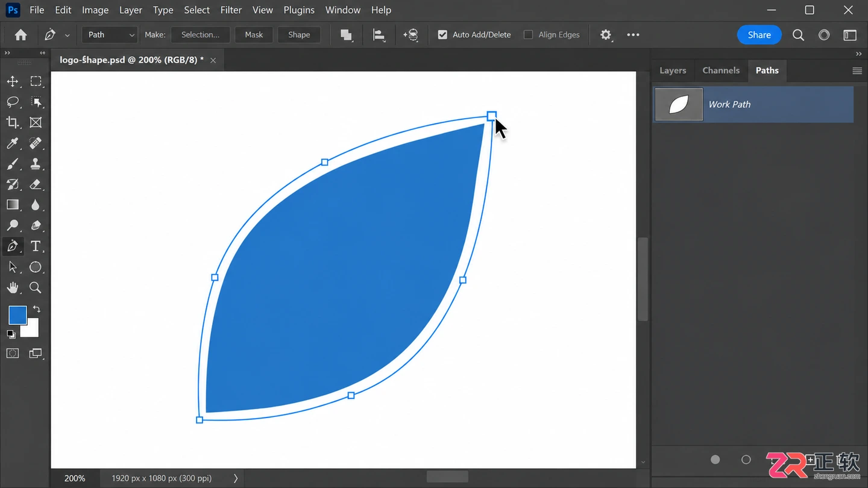Image resolution: width=868 pixels, height=488 pixels.
Task: Select the Dodge tool
Action: (x=12, y=225)
